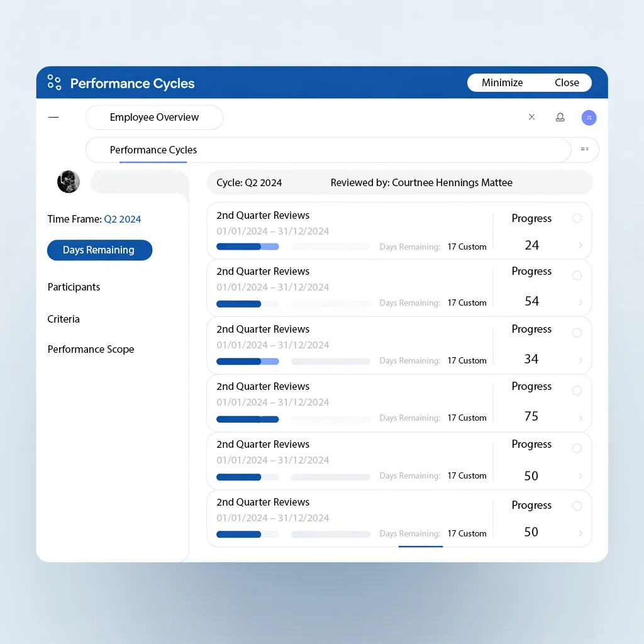Expand the review row showing progress 24
Image resolution: width=644 pixels, height=644 pixels.
tap(580, 245)
